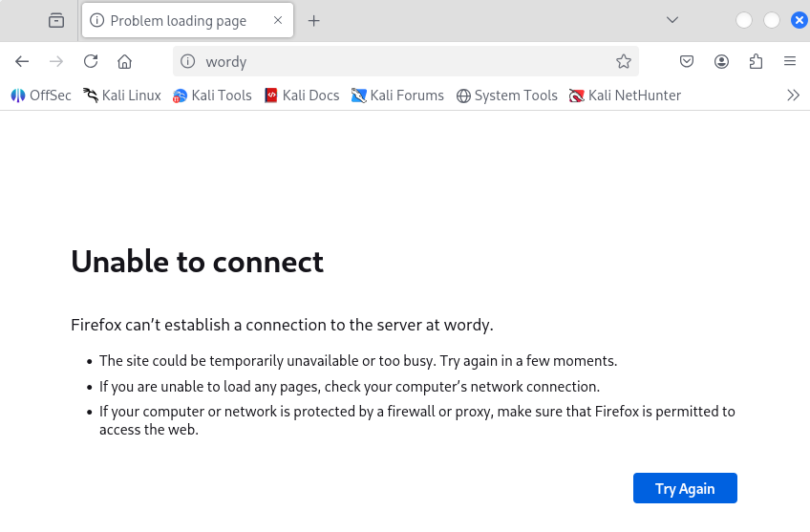810x532 pixels.
Task: Expand the list all tabs dropdown
Action: pyautogui.click(x=672, y=20)
